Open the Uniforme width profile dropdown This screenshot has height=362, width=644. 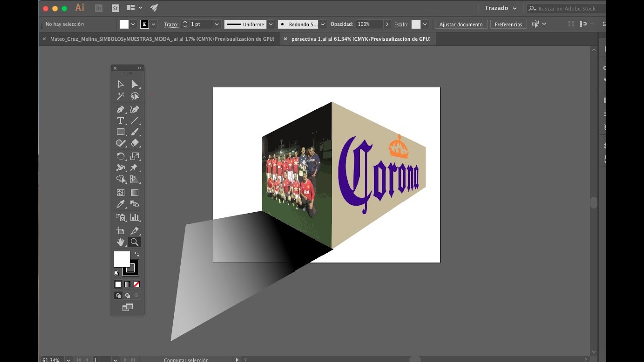(271, 24)
